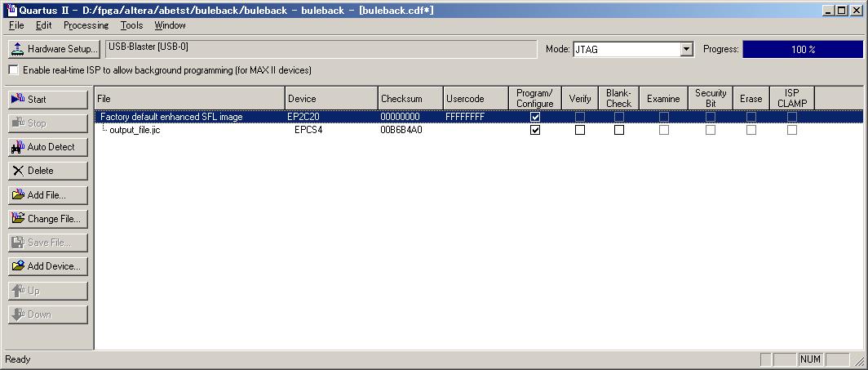
Task: Click the Blank-Check column header
Action: click(x=619, y=99)
